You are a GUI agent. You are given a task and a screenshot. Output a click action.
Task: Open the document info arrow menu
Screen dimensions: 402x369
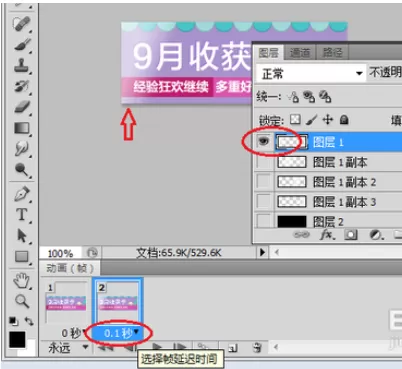pyautogui.click(x=263, y=253)
